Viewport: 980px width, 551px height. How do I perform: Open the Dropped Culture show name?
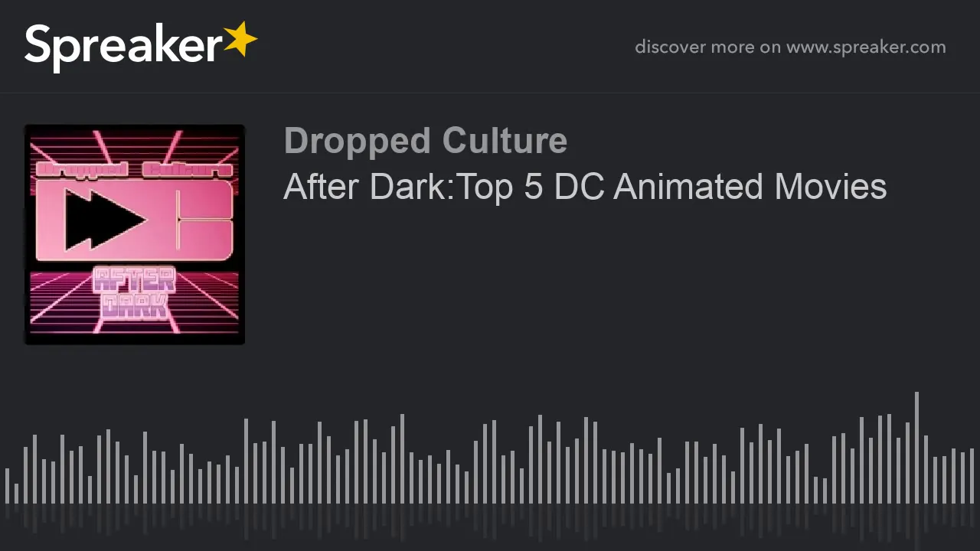point(425,141)
